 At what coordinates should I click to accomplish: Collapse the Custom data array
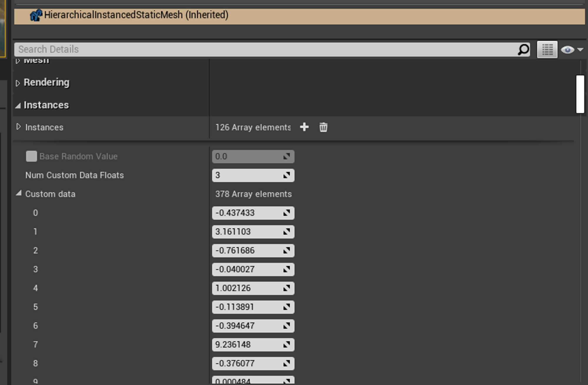(x=19, y=193)
